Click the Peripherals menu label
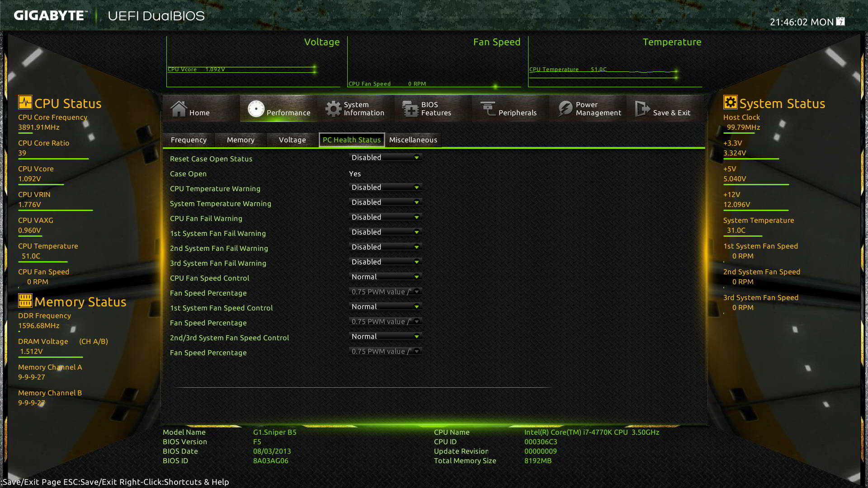The height and width of the screenshot is (488, 868). tap(517, 113)
